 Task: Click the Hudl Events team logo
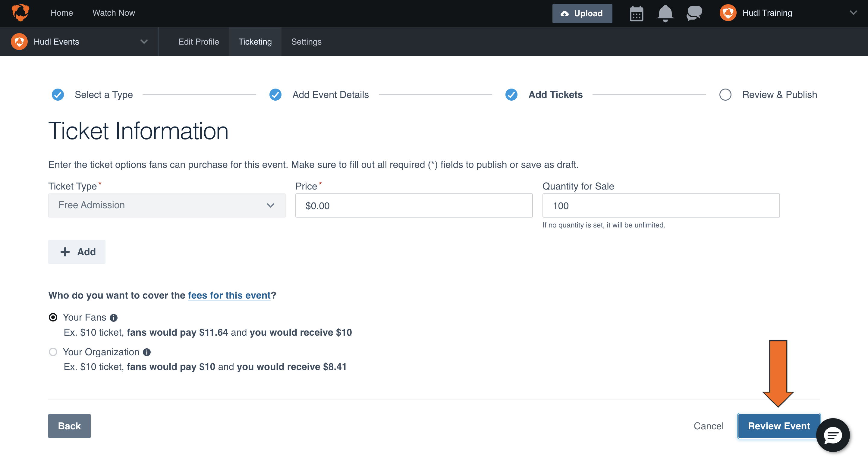(x=19, y=42)
